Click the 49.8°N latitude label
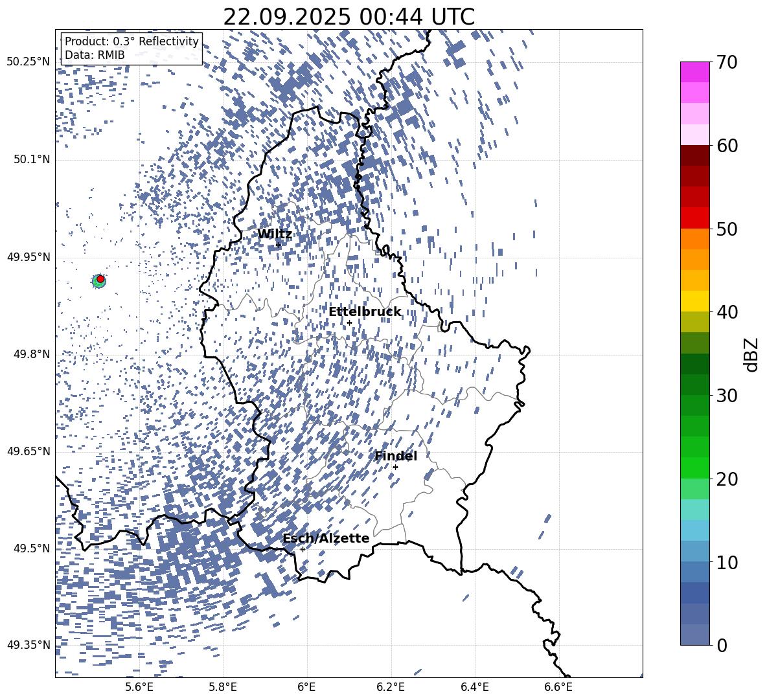 [x=32, y=354]
